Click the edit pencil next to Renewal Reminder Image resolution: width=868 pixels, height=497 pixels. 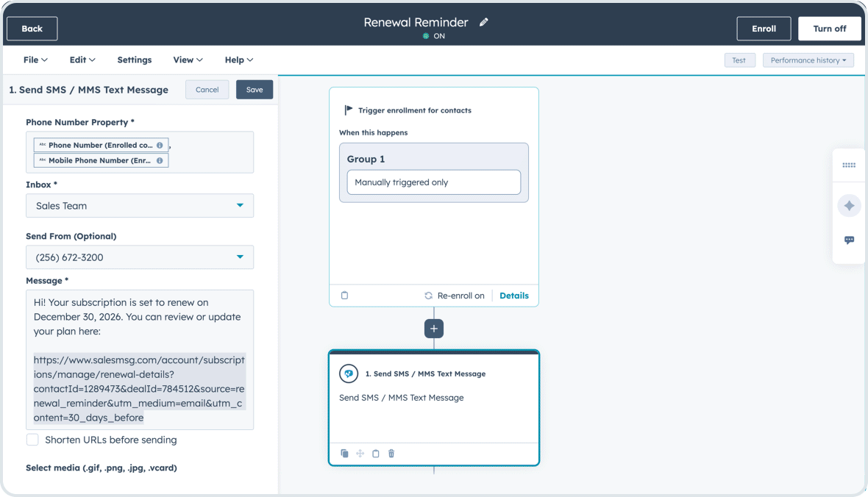point(483,22)
